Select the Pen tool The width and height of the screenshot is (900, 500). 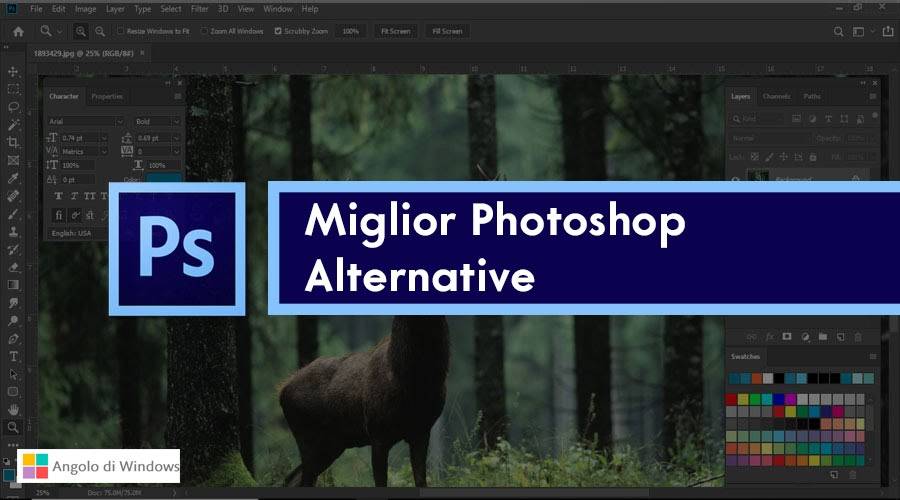pos(13,339)
